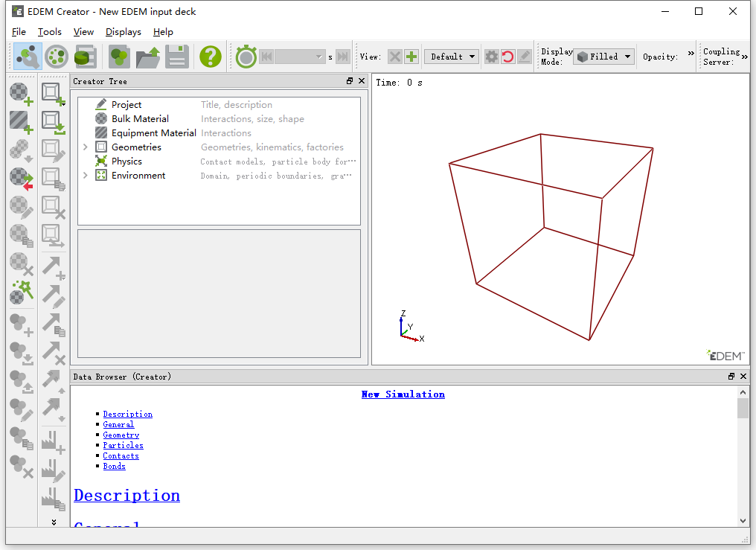Open the File menu
Image resolution: width=756 pixels, height=550 pixels.
coord(19,32)
